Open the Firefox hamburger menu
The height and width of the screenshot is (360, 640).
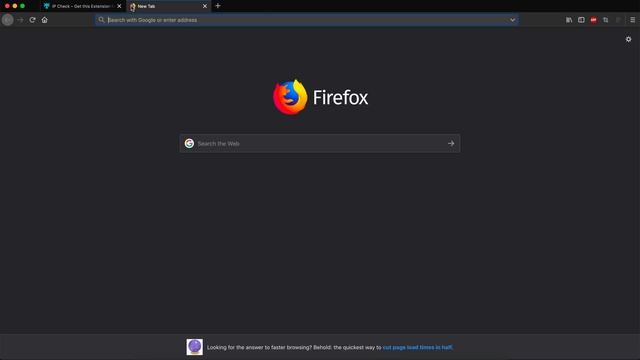tap(633, 20)
